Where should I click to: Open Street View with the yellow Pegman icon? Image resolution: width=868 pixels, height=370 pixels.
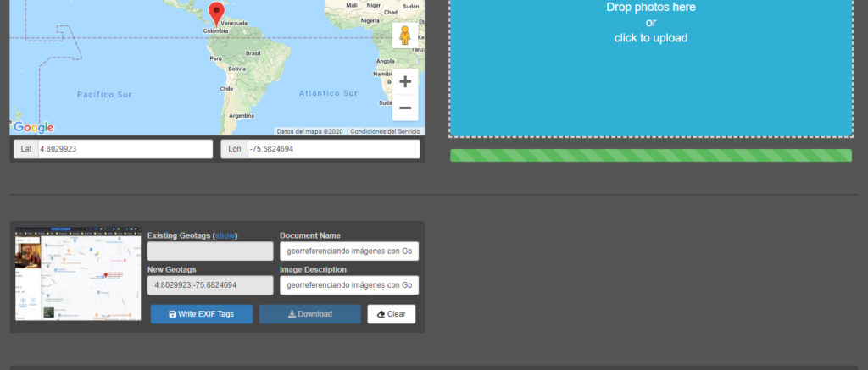[x=405, y=36]
